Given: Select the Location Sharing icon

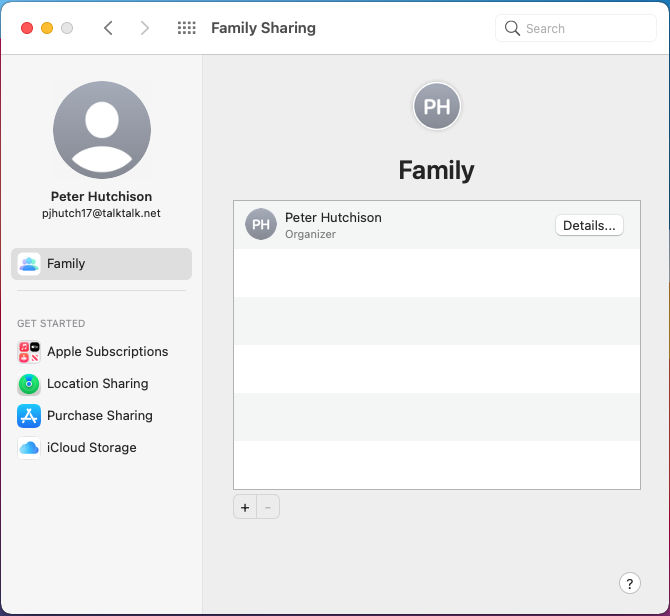Looking at the screenshot, I should (29, 384).
